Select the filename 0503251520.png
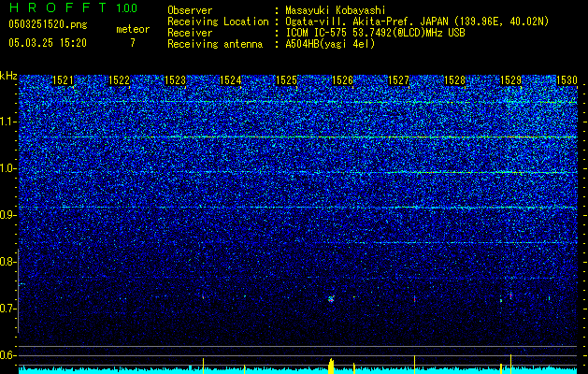The height and width of the screenshot is (374, 588). click(x=48, y=24)
